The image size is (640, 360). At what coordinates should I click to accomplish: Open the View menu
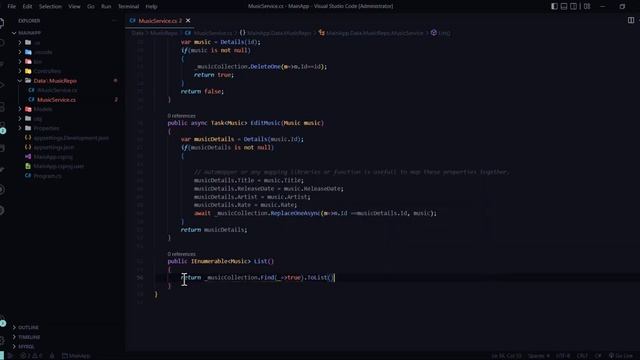click(74, 7)
